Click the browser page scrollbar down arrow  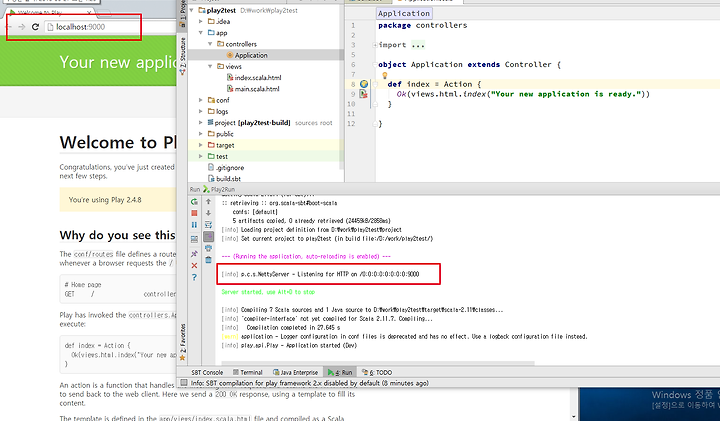click(x=574, y=416)
